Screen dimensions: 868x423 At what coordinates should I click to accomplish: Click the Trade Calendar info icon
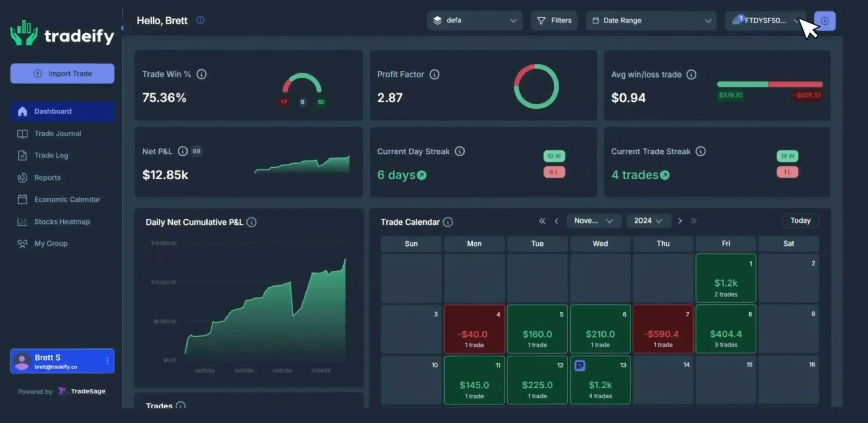448,222
